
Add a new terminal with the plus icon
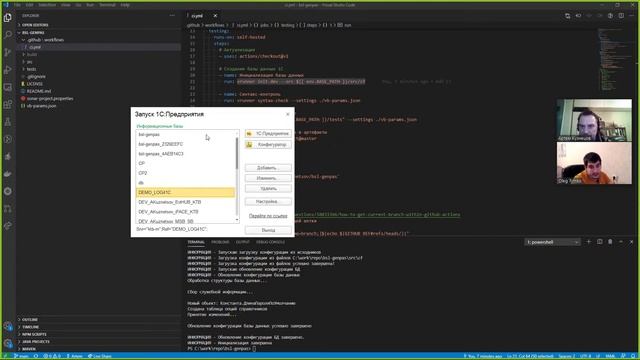(589, 242)
